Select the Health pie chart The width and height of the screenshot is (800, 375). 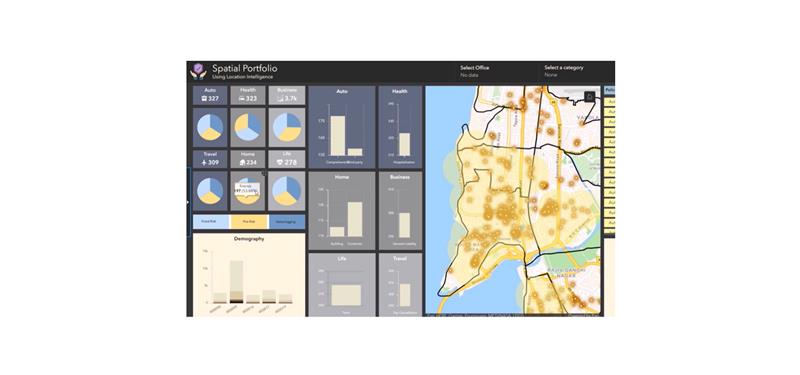pos(248,127)
